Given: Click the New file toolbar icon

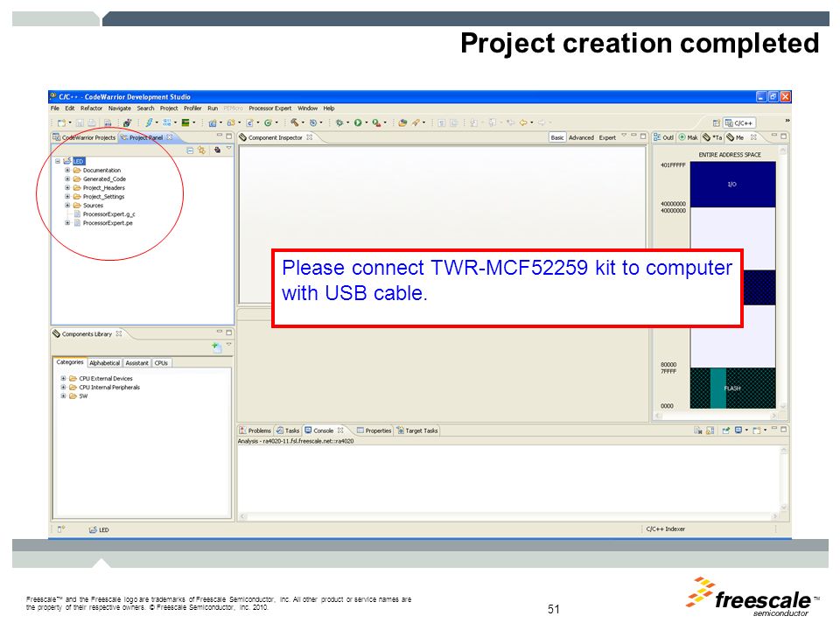Looking at the screenshot, I should pyautogui.click(x=61, y=122).
